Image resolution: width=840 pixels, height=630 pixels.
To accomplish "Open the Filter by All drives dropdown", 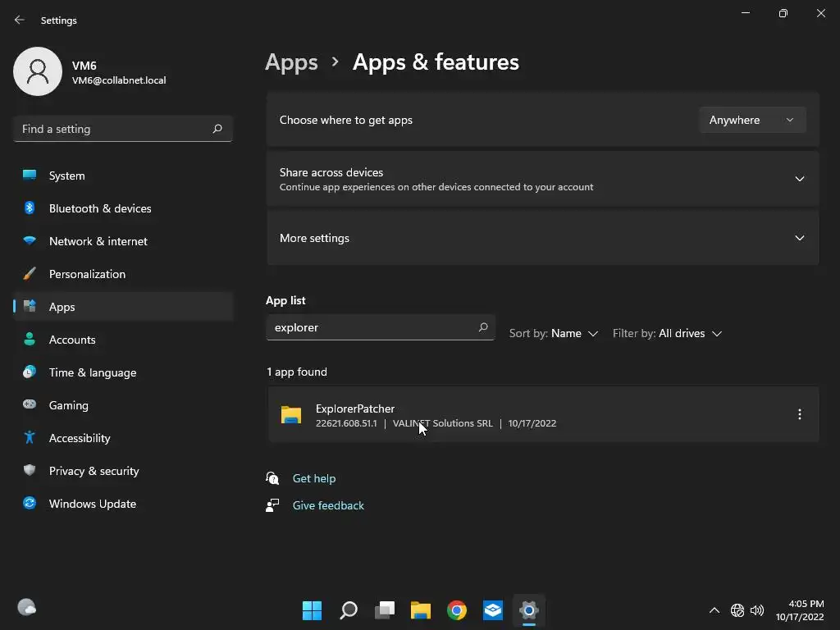I will (667, 334).
